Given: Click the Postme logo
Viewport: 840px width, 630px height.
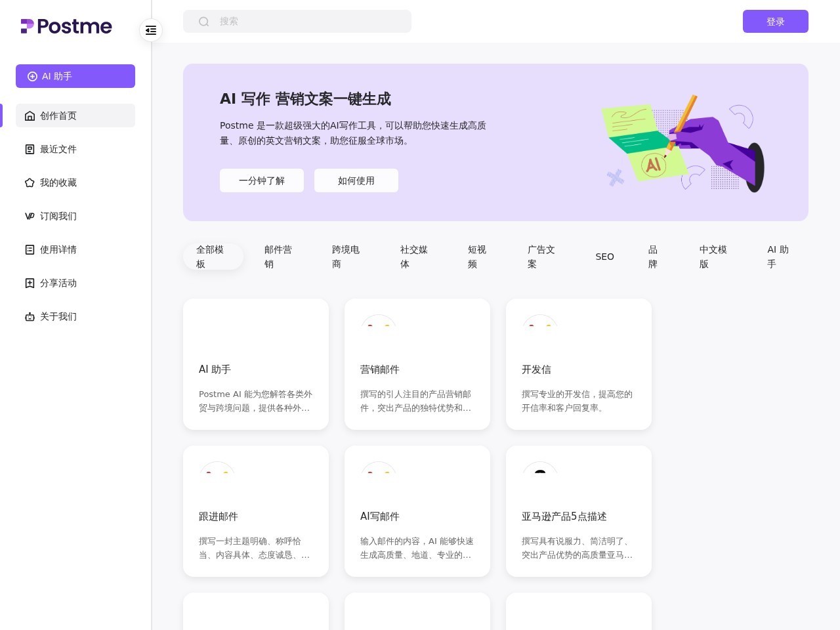Looking at the screenshot, I should click(66, 26).
